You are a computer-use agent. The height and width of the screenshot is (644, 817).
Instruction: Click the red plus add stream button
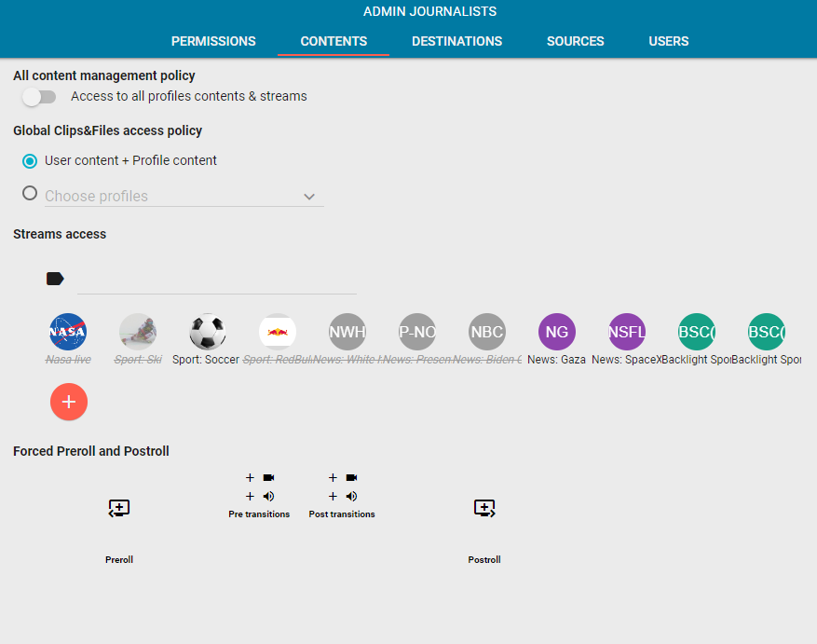(69, 402)
